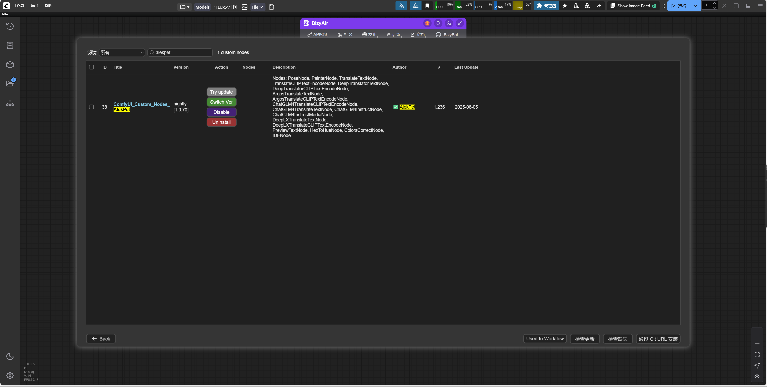Sort by the Description column header

point(284,67)
